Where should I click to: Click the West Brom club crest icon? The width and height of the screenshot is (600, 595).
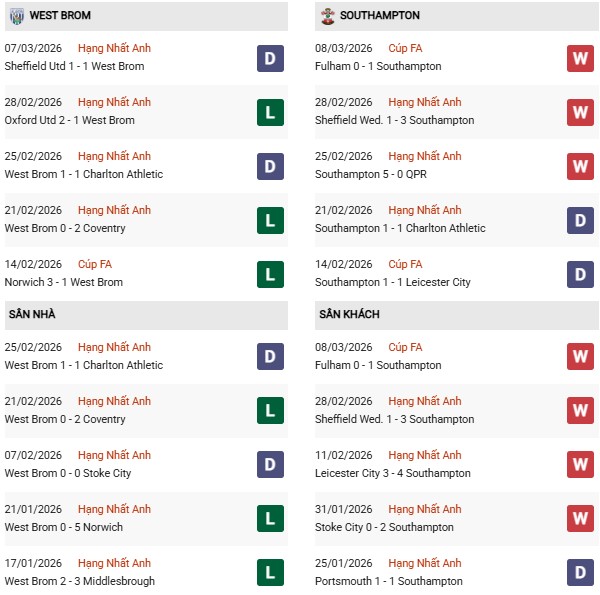[17, 16]
